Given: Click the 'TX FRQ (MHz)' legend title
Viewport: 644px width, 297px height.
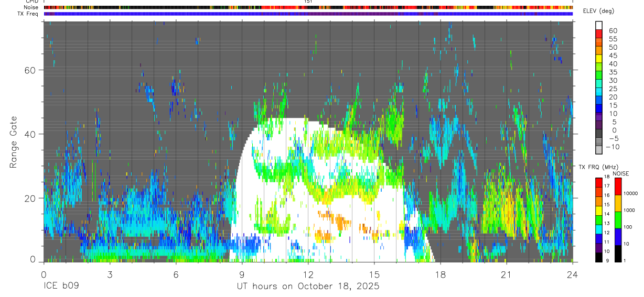Looking at the screenshot, I should (x=598, y=167).
